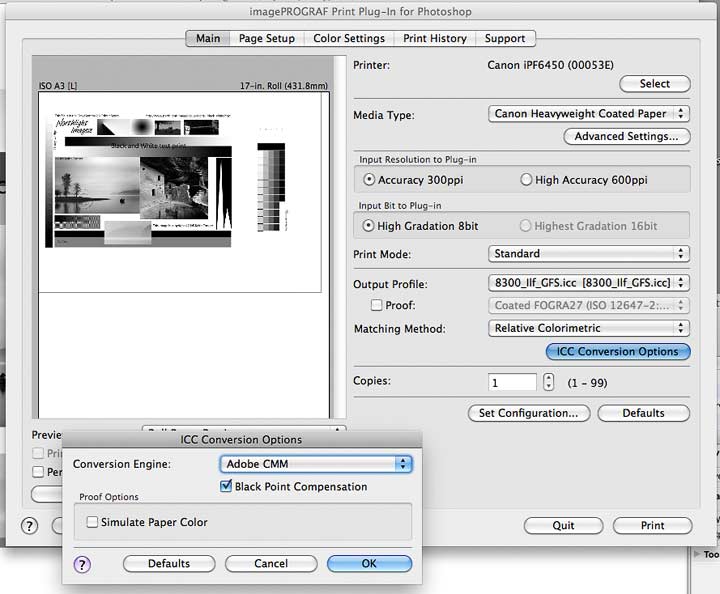
Task: Open the Page Setup tab
Action: [267, 39]
